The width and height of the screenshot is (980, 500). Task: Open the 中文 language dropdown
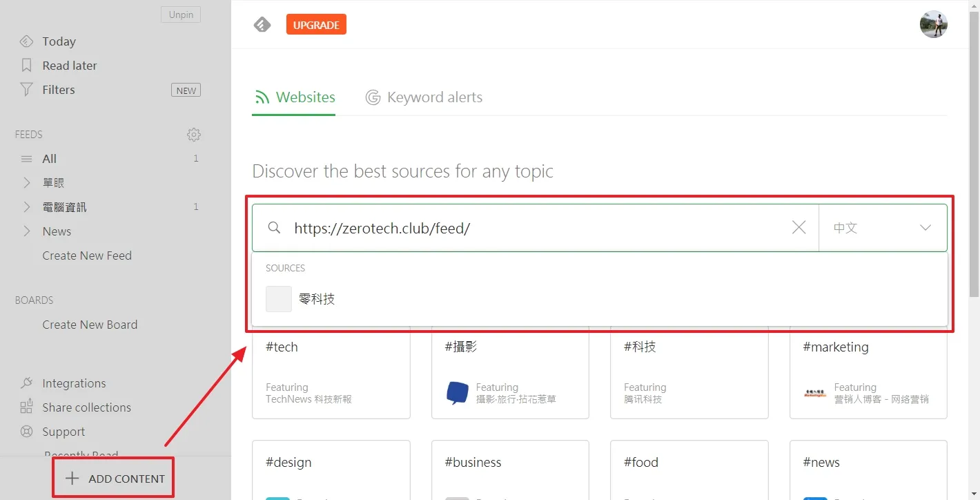(883, 228)
